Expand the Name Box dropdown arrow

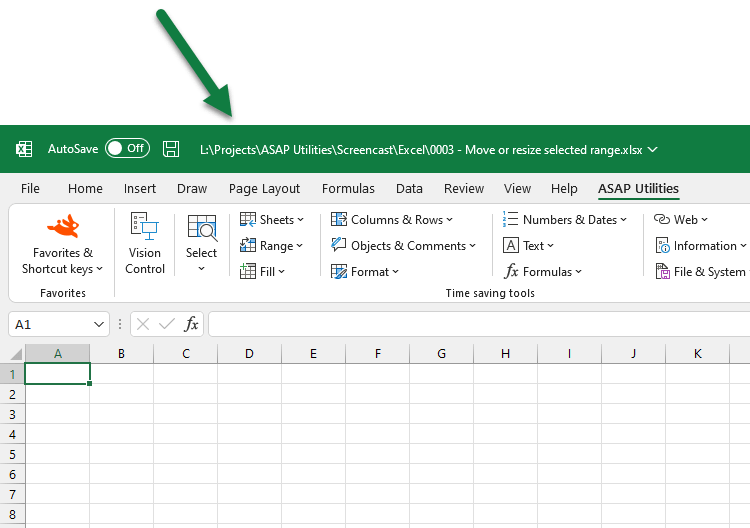[99, 324]
